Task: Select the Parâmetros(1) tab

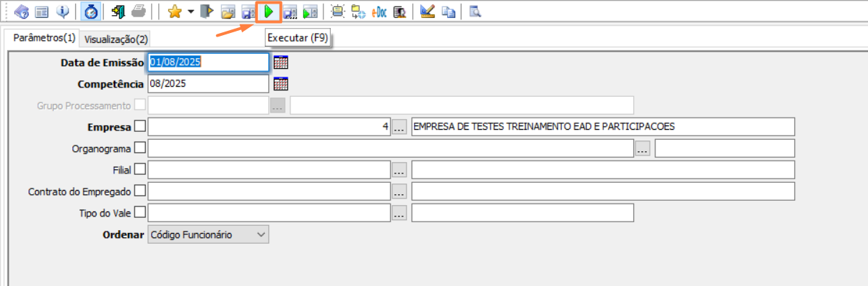Action: pyautogui.click(x=44, y=38)
